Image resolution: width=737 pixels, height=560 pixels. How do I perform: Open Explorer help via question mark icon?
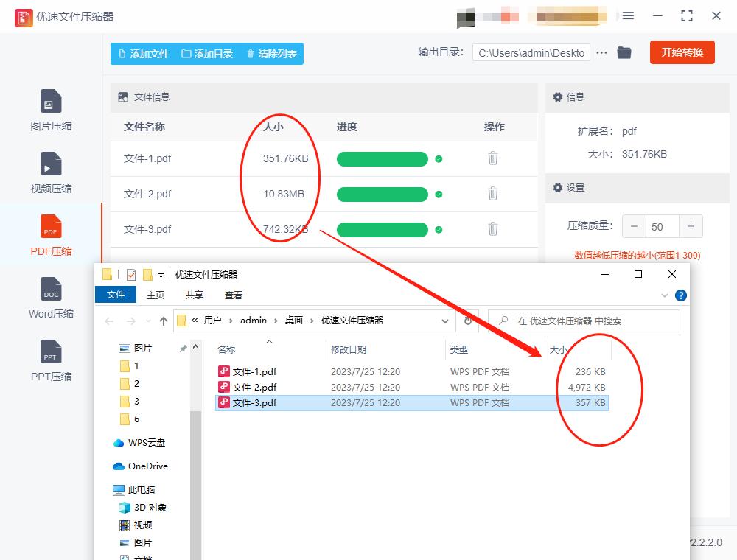(x=680, y=295)
